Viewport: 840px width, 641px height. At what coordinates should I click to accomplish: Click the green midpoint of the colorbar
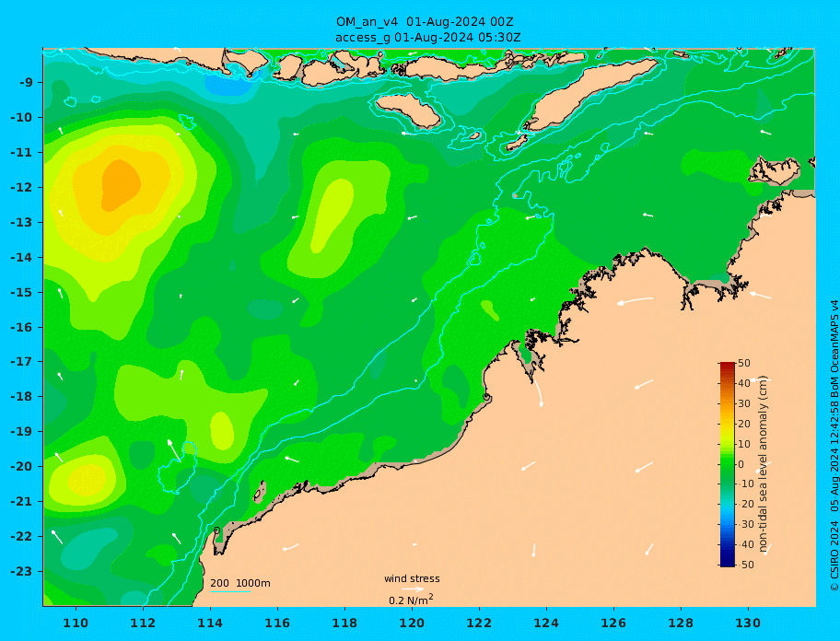(x=727, y=464)
